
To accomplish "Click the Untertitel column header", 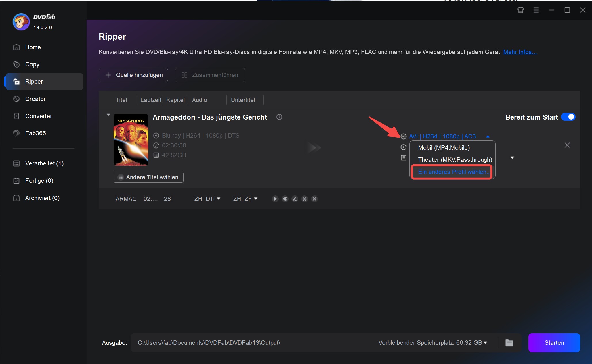I will coord(243,100).
